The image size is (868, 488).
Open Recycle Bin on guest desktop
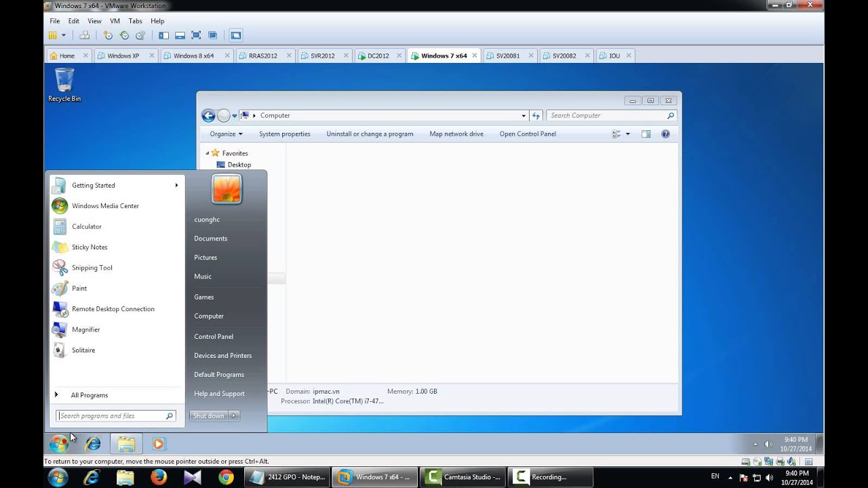click(64, 85)
